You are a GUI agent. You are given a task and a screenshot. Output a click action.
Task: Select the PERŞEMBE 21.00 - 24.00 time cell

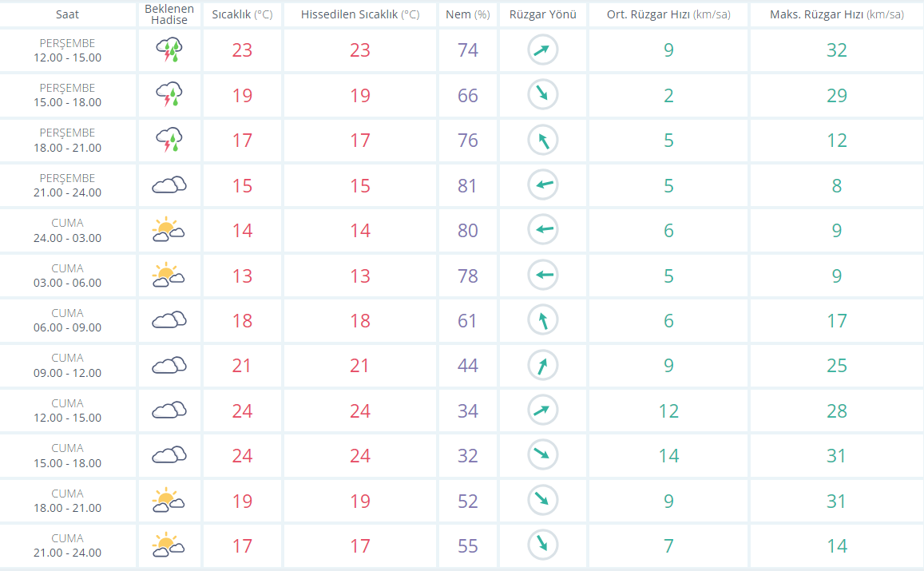click(x=67, y=185)
